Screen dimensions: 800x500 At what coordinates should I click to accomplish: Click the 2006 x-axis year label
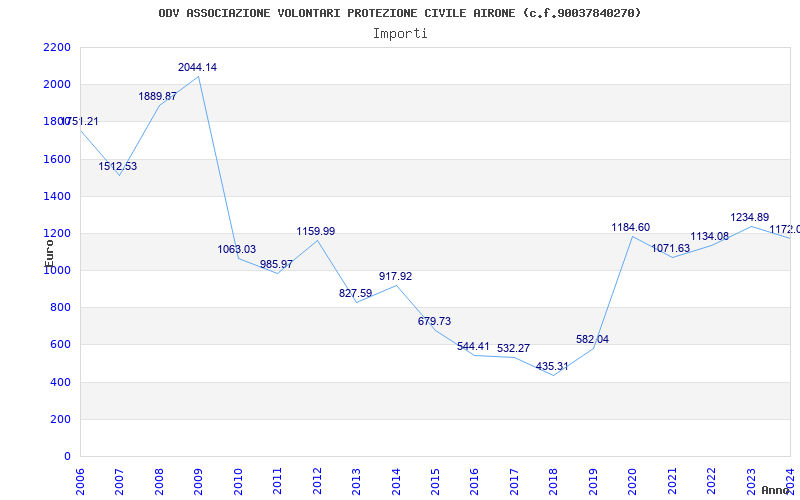click(80, 482)
